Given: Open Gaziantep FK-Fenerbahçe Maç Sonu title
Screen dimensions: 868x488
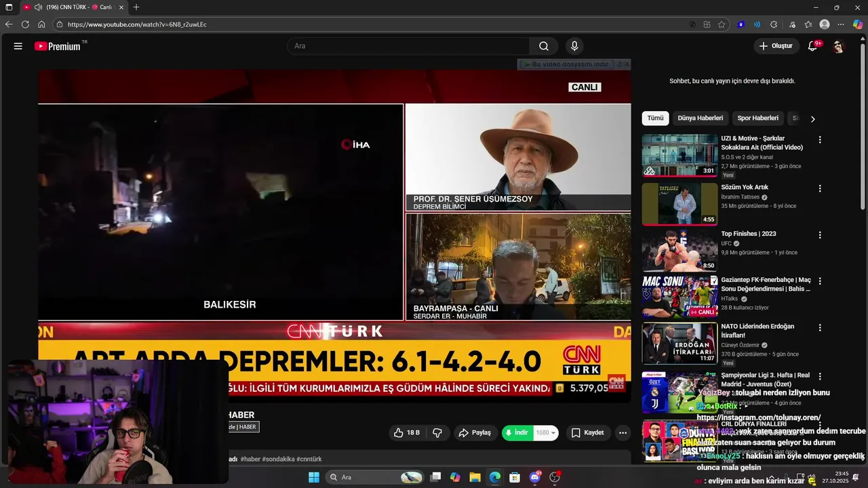Looking at the screenshot, I should click(766, 284).
